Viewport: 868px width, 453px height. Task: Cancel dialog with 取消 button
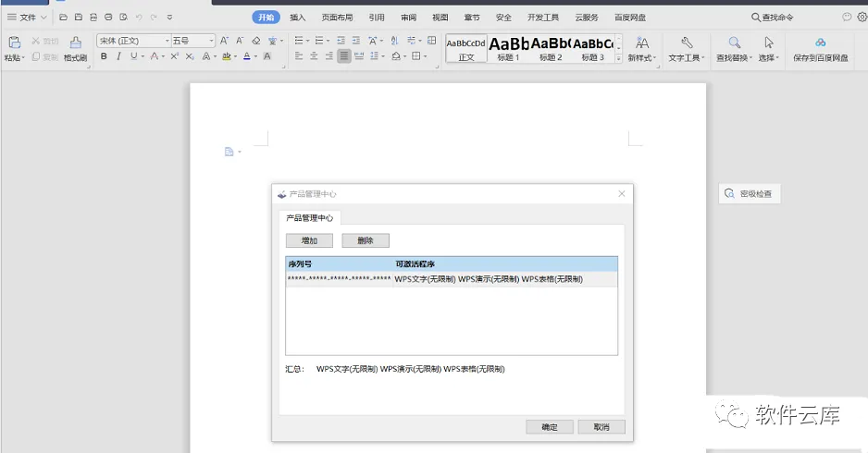(x=601, y=427)
